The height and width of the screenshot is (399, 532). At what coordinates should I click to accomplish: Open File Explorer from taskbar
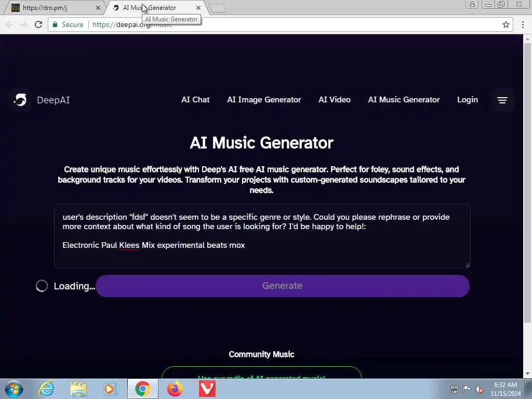[79, 389]
